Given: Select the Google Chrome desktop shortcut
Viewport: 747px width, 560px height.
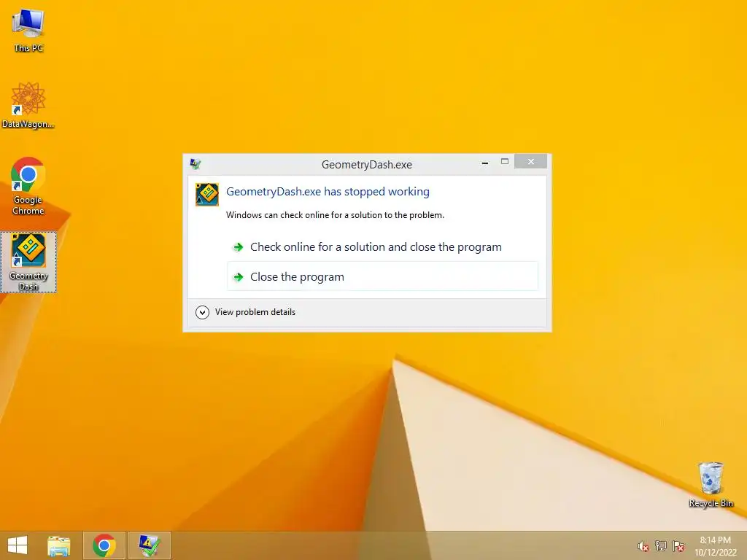Looking at the screenshot, I should 28,186.
